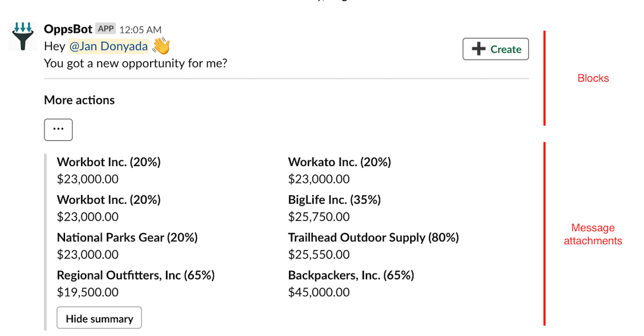644x336 pixels.
Task: Click the OppsBot sender name
Action: coord(68,29)
